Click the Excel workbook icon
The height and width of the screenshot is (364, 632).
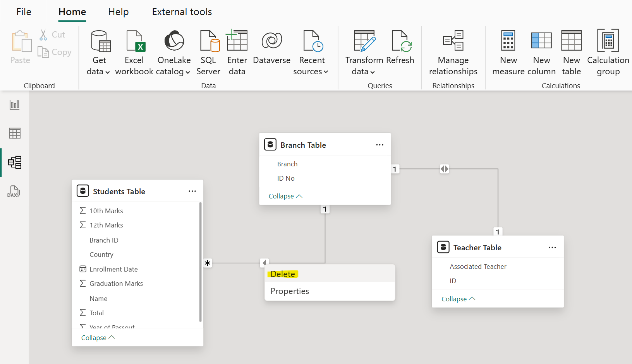point(134,41)
